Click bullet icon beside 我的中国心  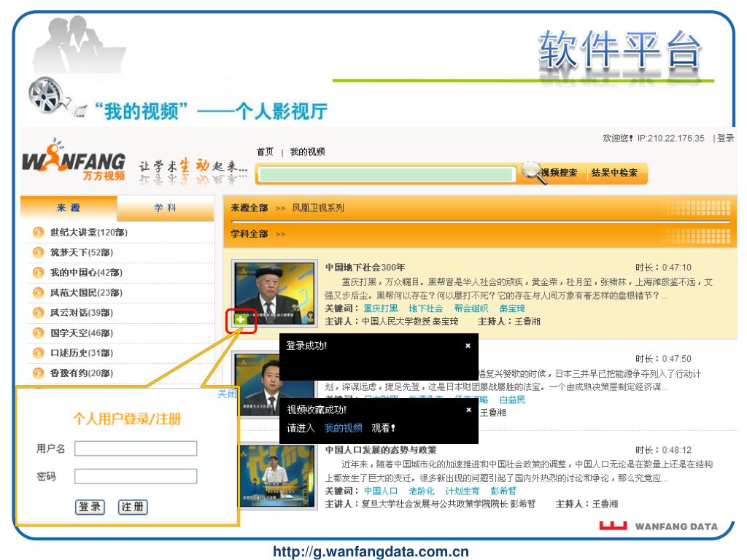(38, 273)
